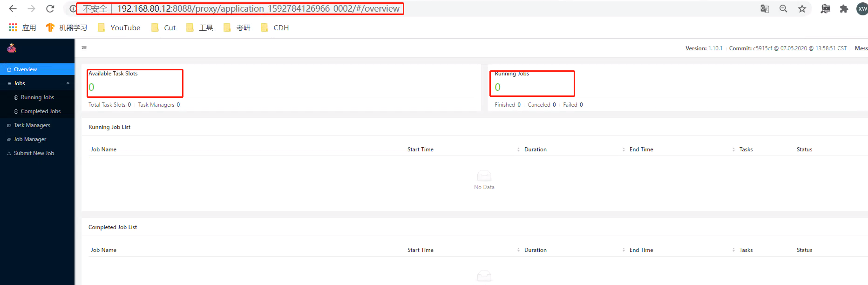
Task: Click the Google Translate icon
Action: (x=765, y=8)
